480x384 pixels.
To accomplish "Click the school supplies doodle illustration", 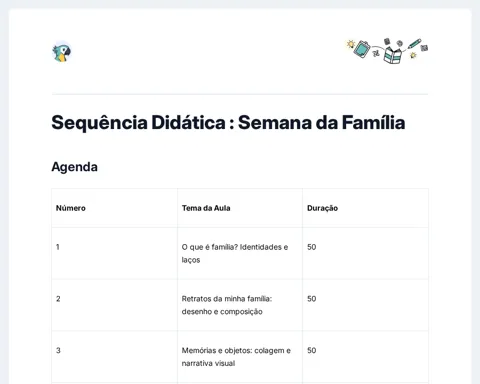I will click(x=387, y=51).
